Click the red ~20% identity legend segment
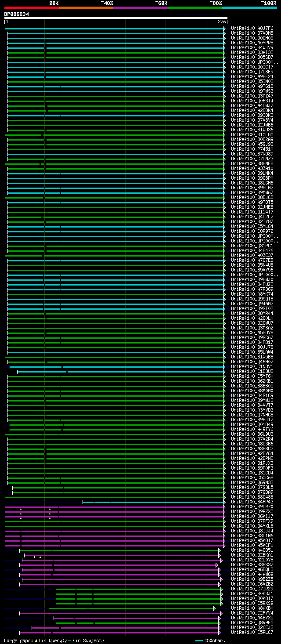The height and width of the screenshot is (644, 281). pos(31,7)
